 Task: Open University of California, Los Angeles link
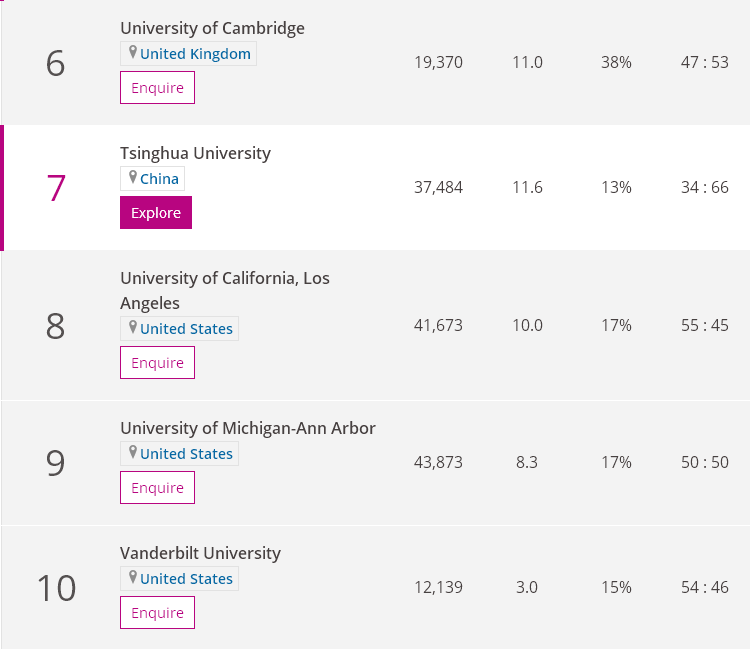[224, 278]
